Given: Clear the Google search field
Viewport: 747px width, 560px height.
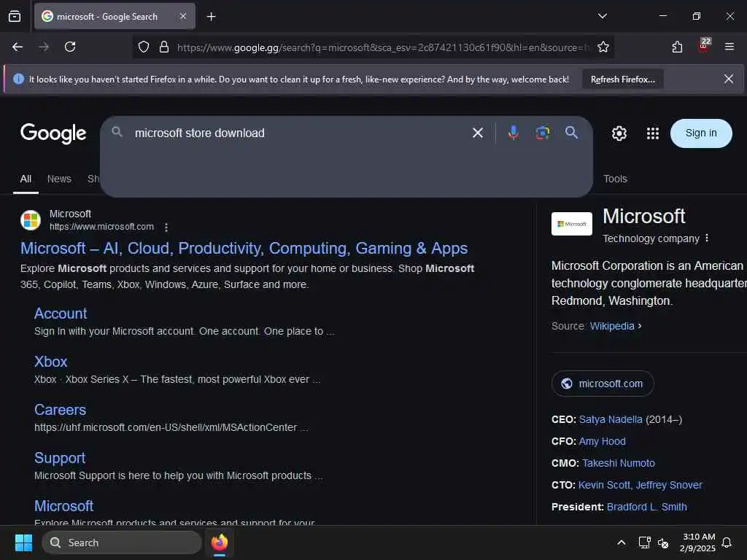Looking at the screenshot, I should [x=477, y=133].
